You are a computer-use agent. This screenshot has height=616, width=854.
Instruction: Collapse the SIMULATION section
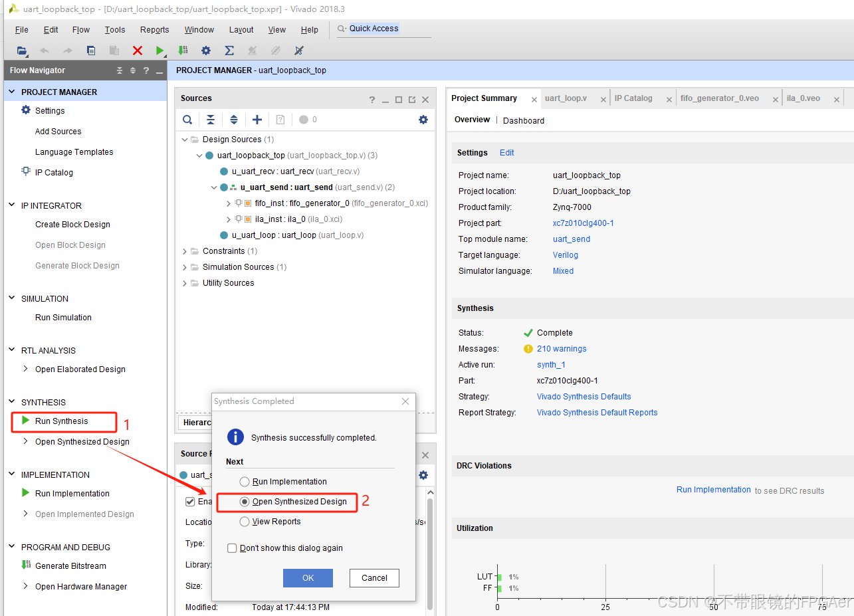pos(12,298)
